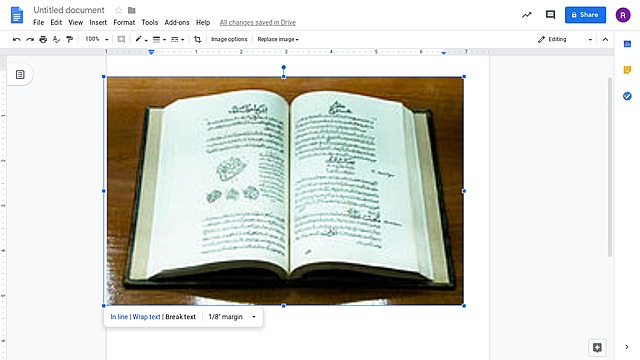
Task: Open the Replace image dropdown
Action: tap(278, 39)
